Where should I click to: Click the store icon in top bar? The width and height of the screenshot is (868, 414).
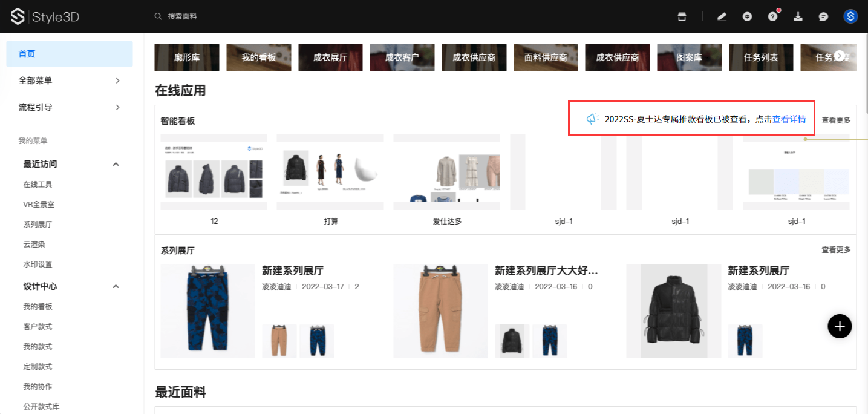pyautogui.click(x=682, y=16)
